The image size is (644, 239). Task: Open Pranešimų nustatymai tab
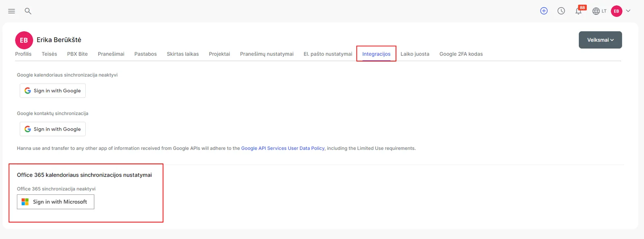(x=267, y=54)
